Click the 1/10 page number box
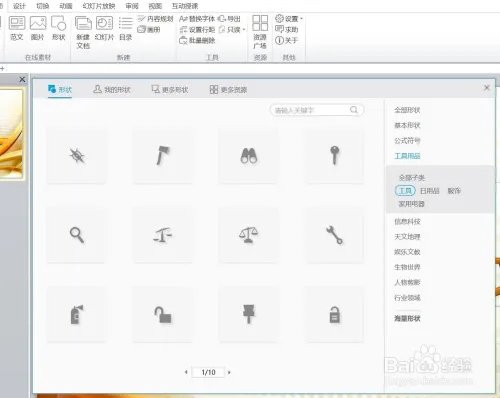This screenshot has width=500, height=398. [208, 372]
